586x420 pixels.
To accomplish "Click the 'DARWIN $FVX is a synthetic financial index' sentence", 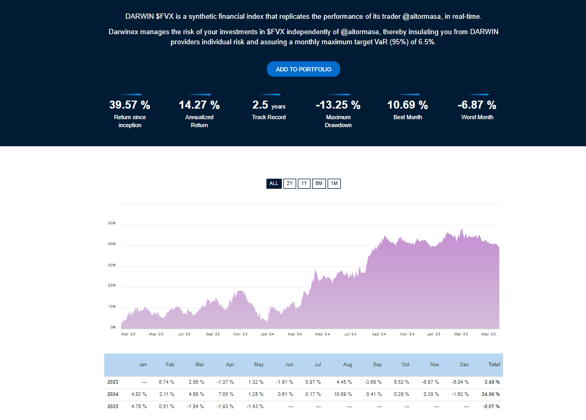I will (x=303, y=16).
